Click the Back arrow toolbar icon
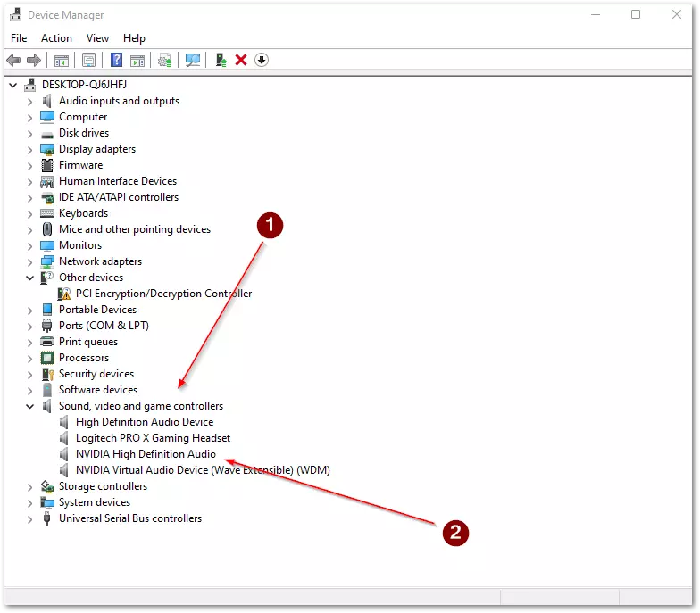 13,60
